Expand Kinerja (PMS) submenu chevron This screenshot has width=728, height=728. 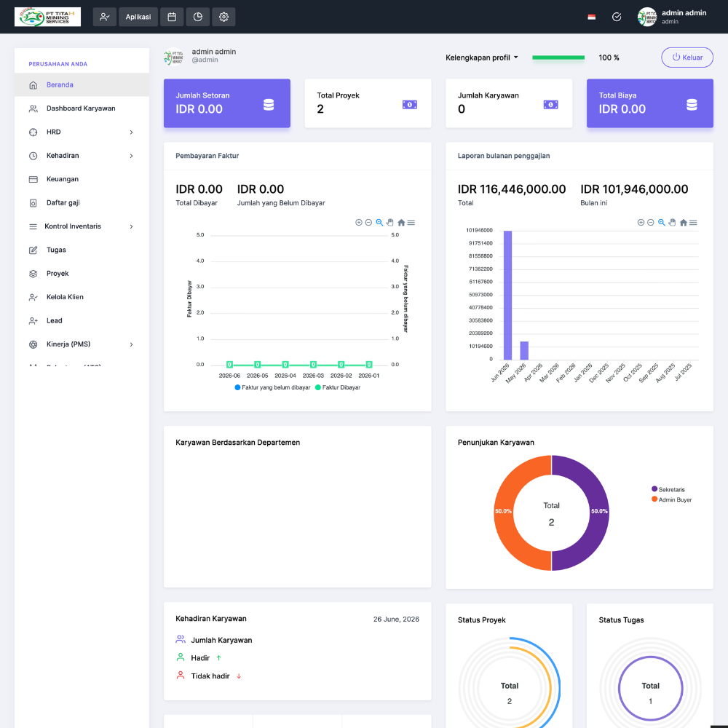[x=131, y=344]
